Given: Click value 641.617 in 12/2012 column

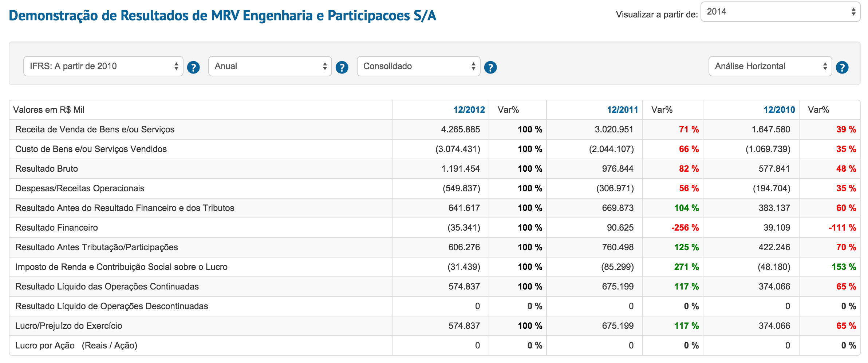Looking at the screenshot, I should click(464, 208).
